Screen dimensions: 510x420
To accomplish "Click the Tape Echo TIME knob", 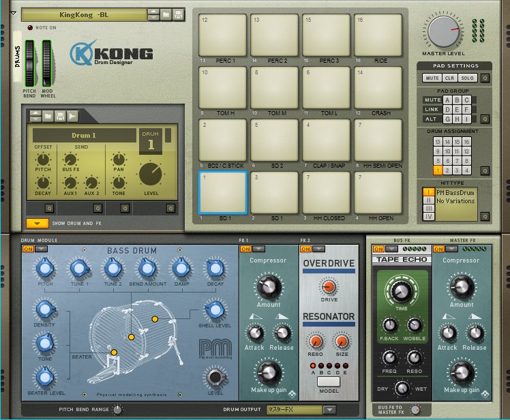I will pos(401,291).
